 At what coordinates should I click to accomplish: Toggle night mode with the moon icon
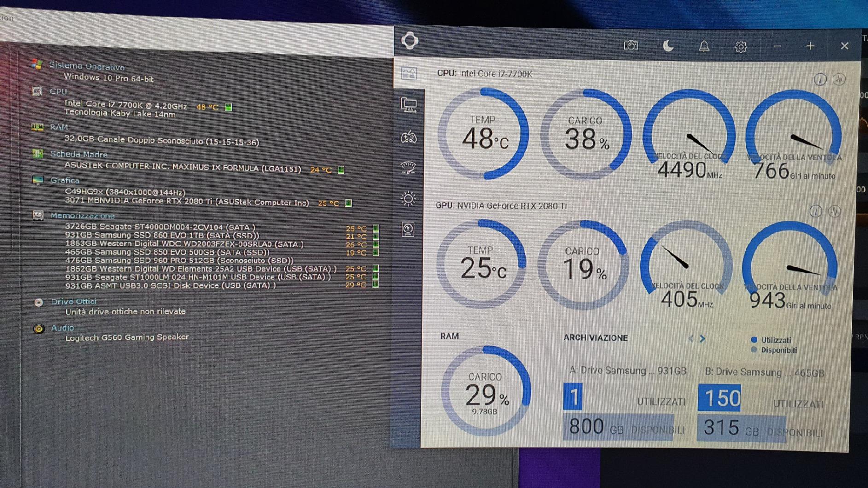(668, 46)
